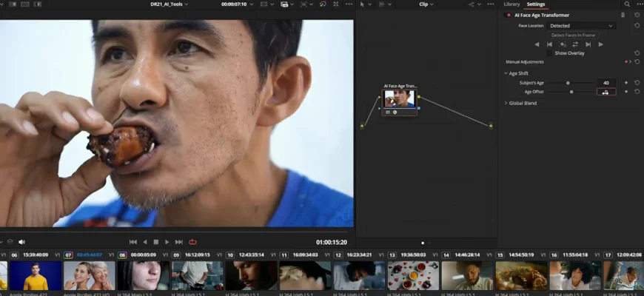The width and height of the screenshot is (644, 296).
Task: Play the clip in reverse
Action: pos(144,242)
